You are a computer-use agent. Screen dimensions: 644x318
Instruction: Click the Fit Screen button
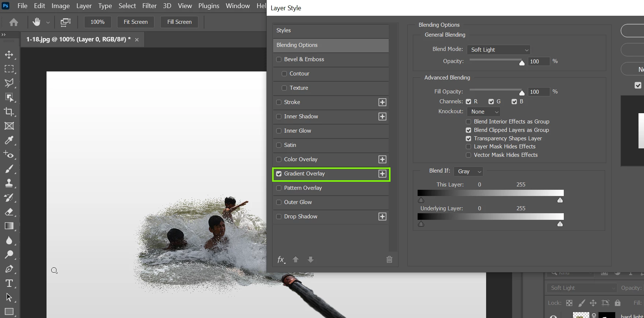pyautogui.click(x=136, y=22)
